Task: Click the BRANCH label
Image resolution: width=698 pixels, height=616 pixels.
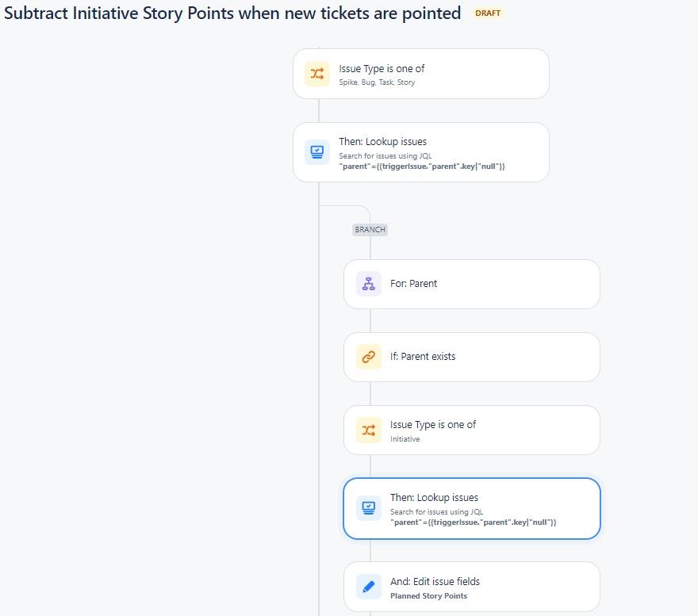Action: [370, 230]
